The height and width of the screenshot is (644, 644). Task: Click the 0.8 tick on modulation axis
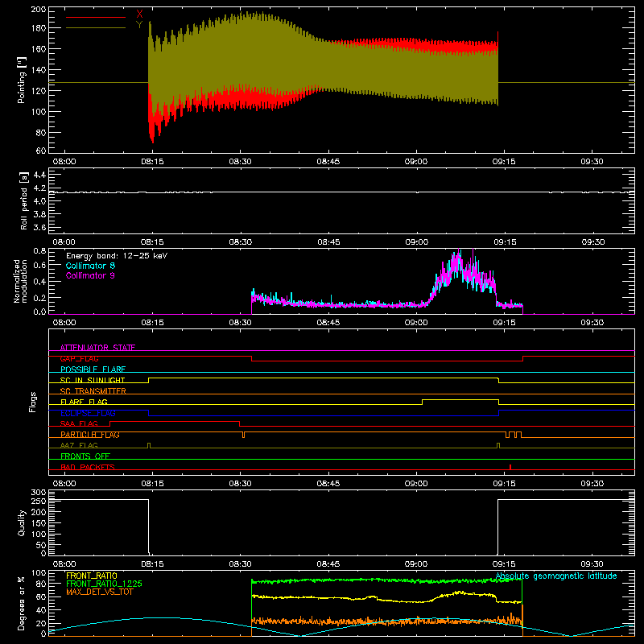(x=39, y=250)
